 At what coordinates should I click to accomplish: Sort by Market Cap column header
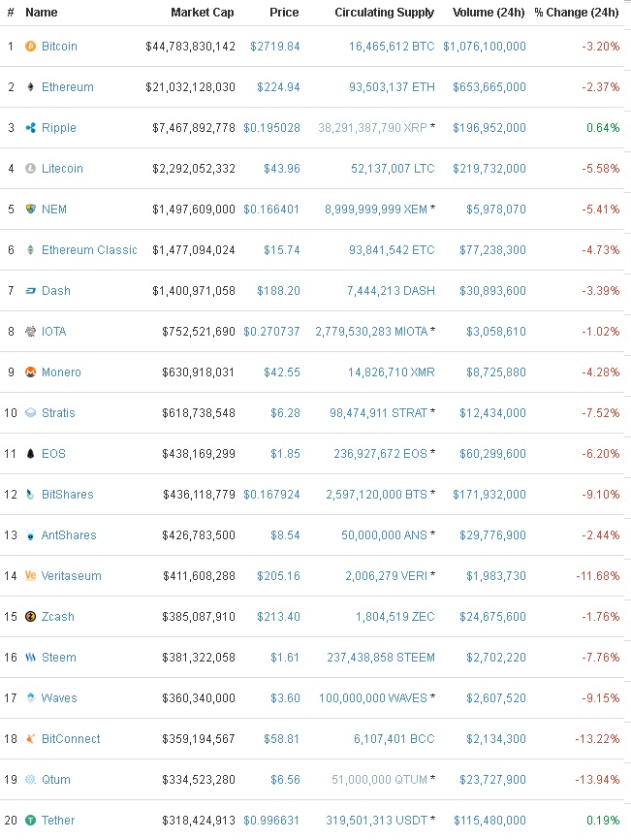[203, 13]
